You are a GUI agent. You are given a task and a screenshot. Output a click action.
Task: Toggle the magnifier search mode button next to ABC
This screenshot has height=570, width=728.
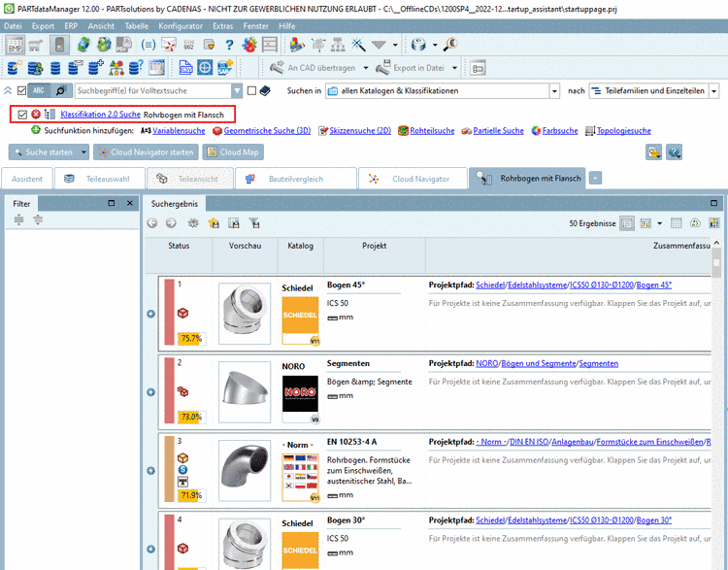tap(61, 90)
